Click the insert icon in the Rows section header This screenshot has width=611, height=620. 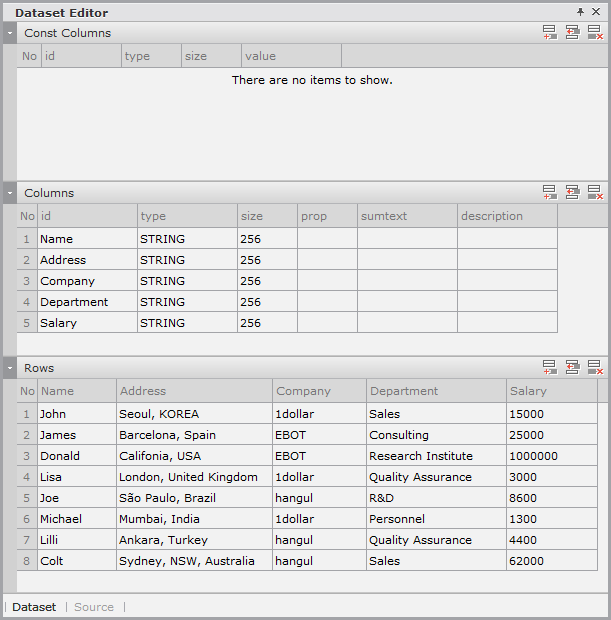point(572,368)
